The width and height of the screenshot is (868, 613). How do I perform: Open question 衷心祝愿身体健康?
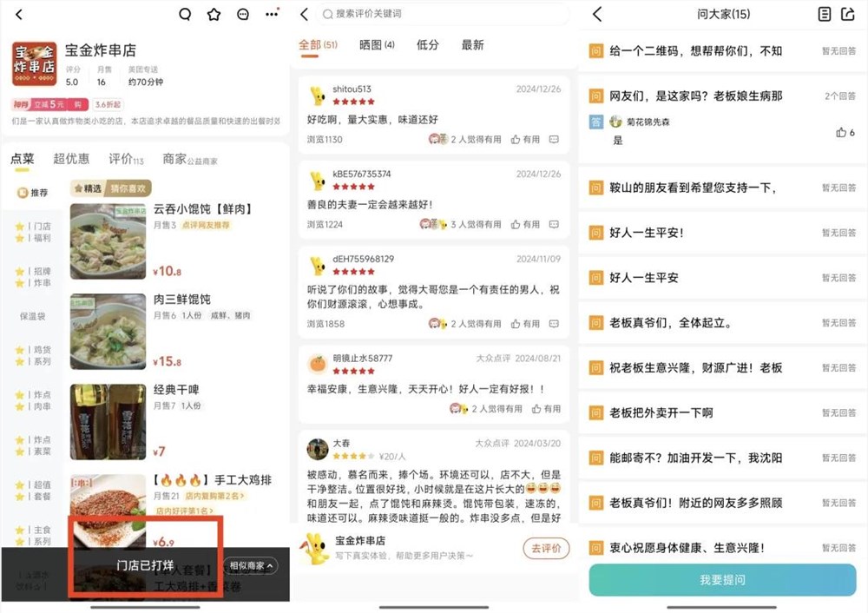[x=722, y=548]
